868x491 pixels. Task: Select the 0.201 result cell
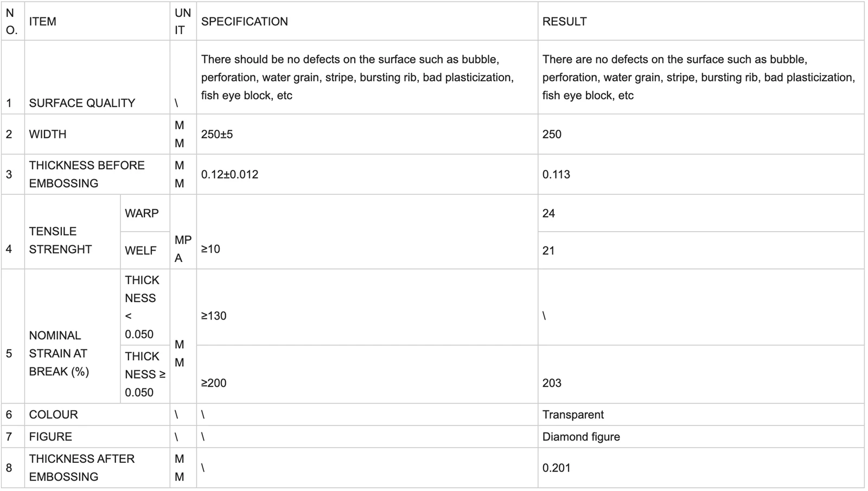coord(701,468)
